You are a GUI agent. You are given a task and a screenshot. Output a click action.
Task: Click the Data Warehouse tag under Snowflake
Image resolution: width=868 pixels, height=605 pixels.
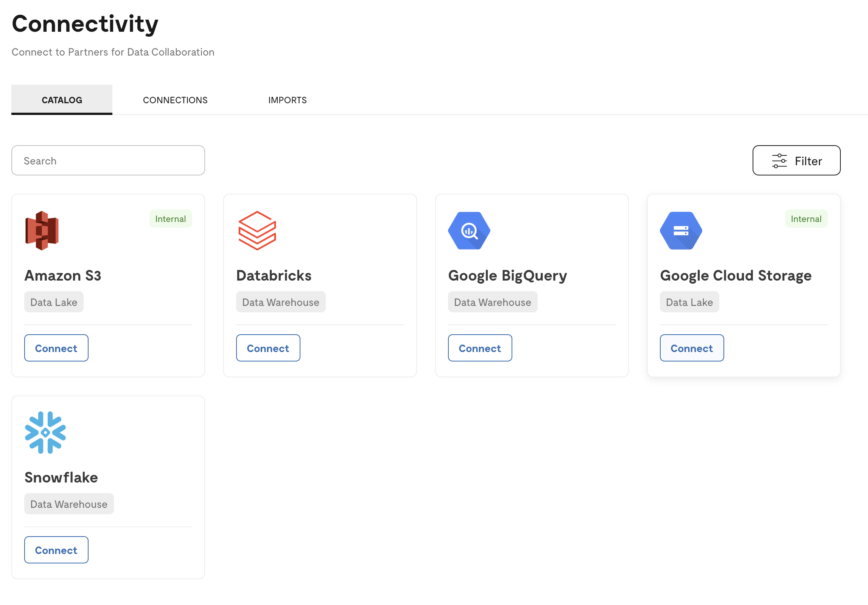point(69,504)
